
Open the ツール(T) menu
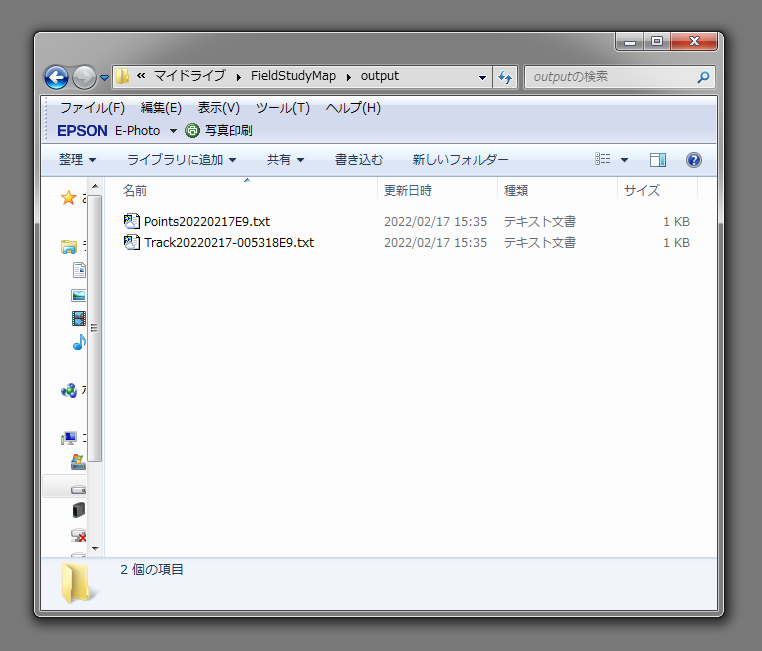click(x=282, y=107)
